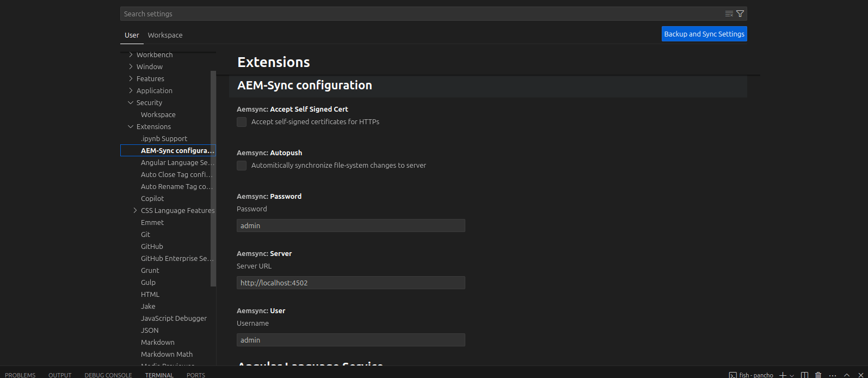868x378 pixels.
Task: Select the TERMINAL panel tab
Action: click(x=159, y=375)
